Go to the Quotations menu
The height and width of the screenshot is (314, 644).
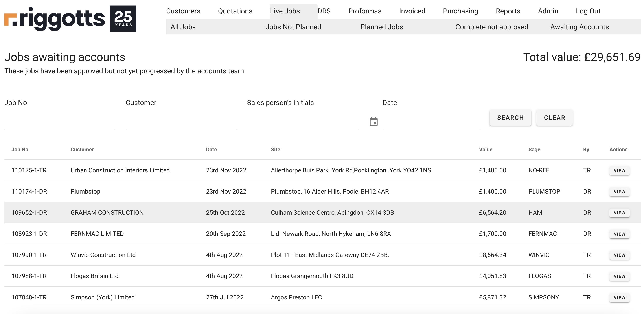[x=235, y=11]
